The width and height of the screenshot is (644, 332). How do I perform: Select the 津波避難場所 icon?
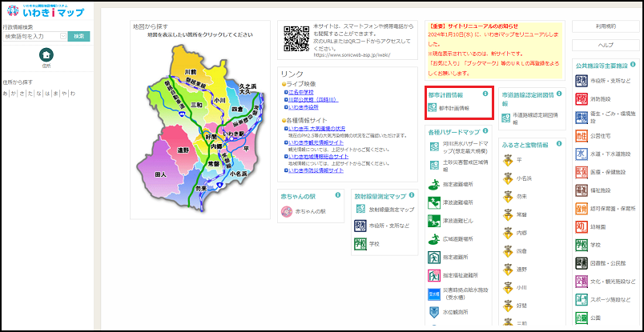pos(433,202)
